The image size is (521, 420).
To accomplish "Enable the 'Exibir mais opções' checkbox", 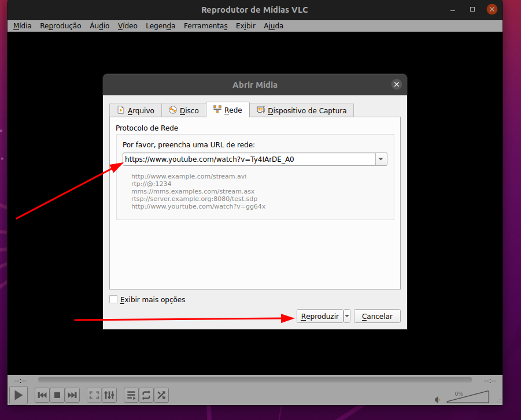I will [113, 299].
